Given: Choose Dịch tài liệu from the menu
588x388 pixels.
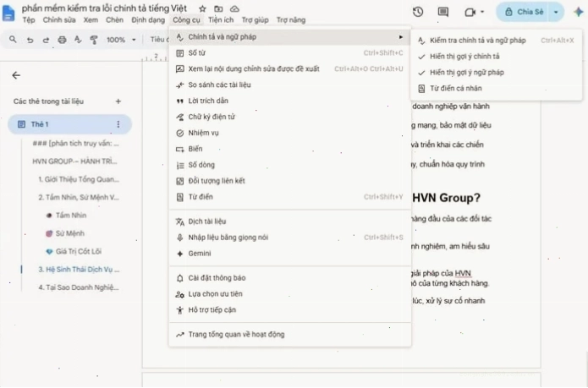Looking at the screenshot, I should pyautogui.click(x=290, y=221).
